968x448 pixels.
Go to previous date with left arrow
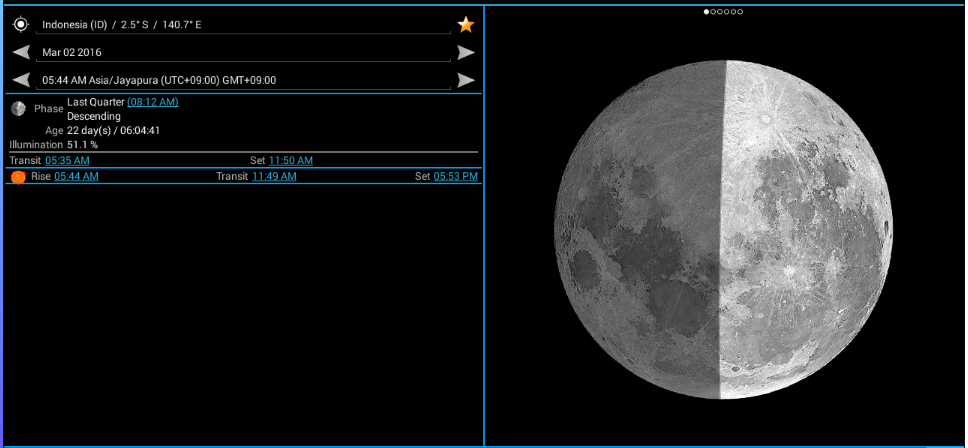(21, 52)
